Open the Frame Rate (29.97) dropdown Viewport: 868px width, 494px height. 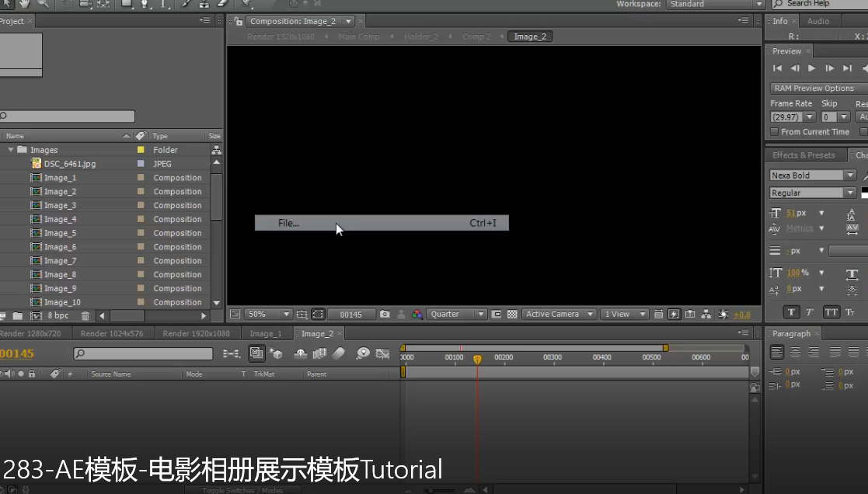click(x=793, y=117)
